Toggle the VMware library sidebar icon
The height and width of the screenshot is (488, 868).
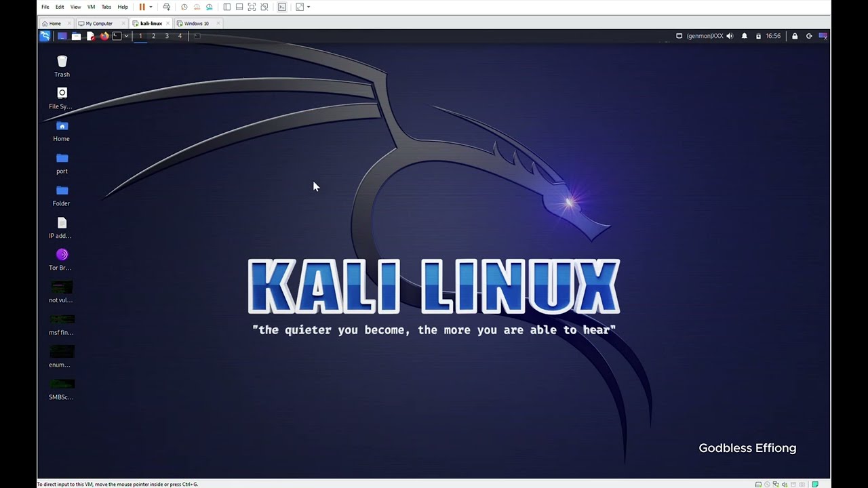tap(227, 7)
